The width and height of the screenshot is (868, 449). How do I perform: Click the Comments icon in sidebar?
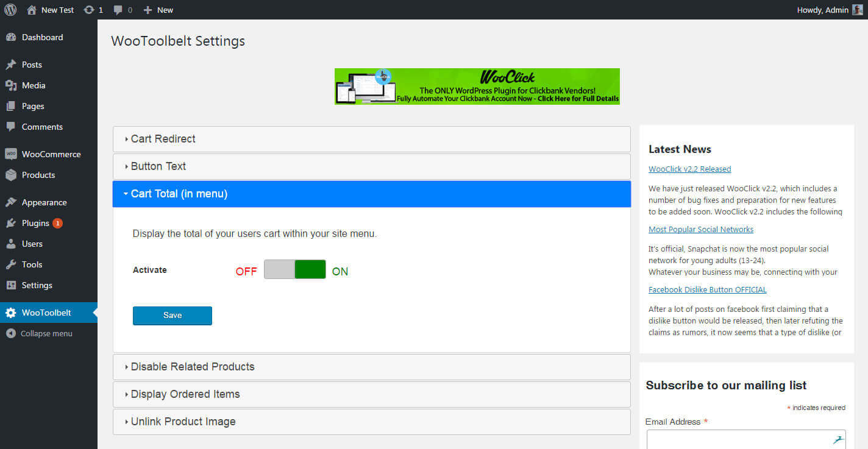[11, 127]
